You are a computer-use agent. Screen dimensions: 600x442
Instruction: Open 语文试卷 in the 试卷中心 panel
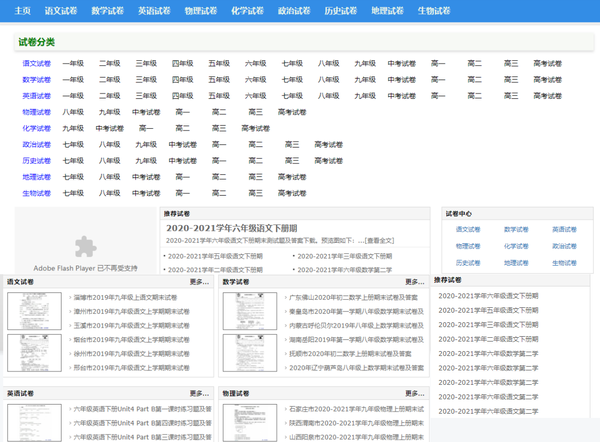(x=468, y=230)
